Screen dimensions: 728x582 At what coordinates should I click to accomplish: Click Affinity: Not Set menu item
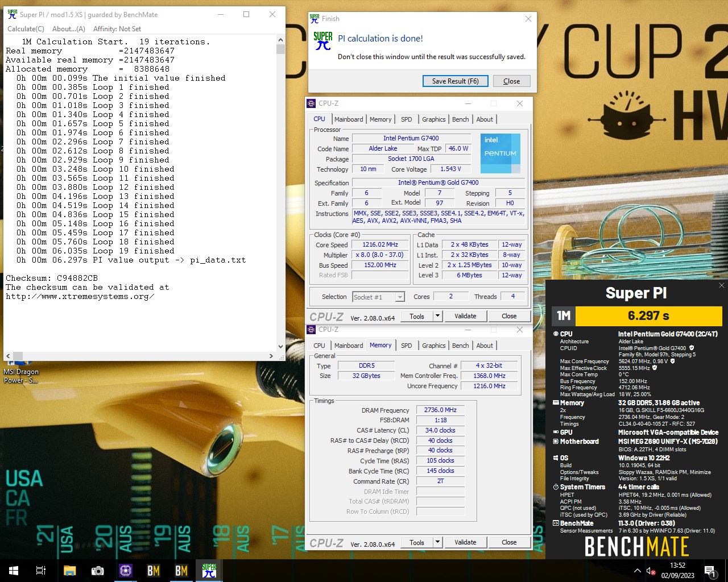117,29
